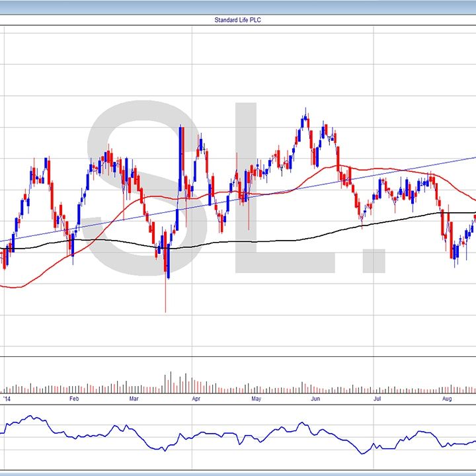
Task: Click the Apr date axis label
Action: [x=196, y=399]
